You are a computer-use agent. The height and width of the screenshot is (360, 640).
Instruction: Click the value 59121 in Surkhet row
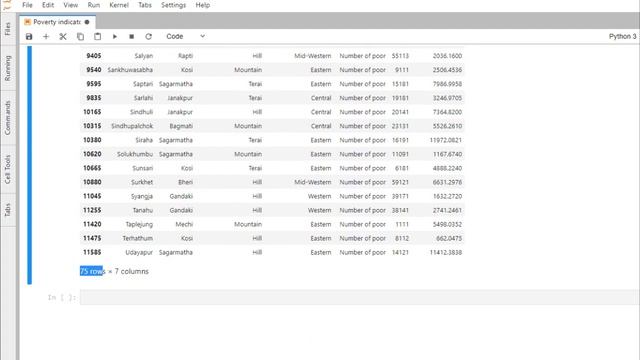[400, 182]
